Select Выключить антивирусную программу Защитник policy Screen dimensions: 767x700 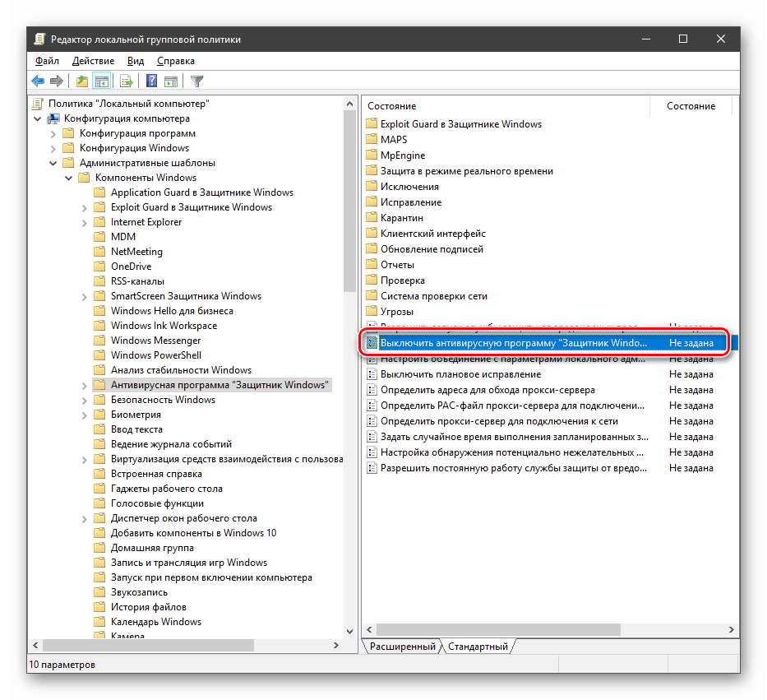pyautogui.click(x=552, y=343)
